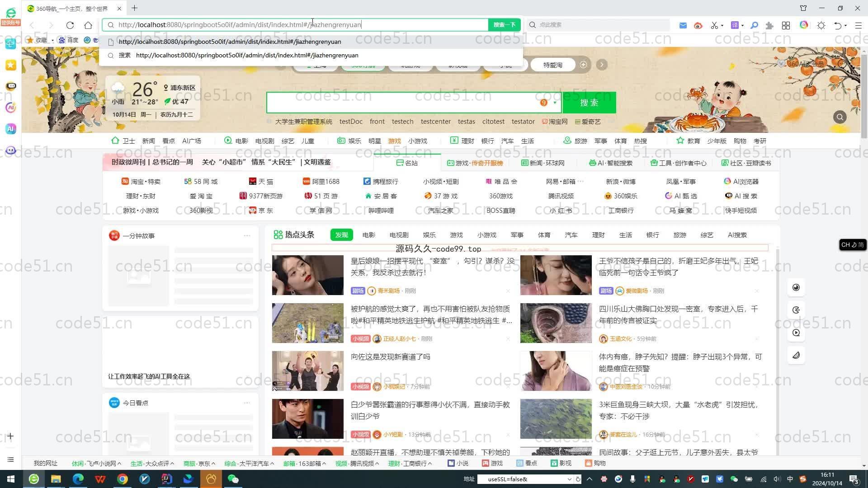The width and height of the screenshot is (868, 488).
Task: Select 军事 tab in 热点头条
Action: (517, 235)
